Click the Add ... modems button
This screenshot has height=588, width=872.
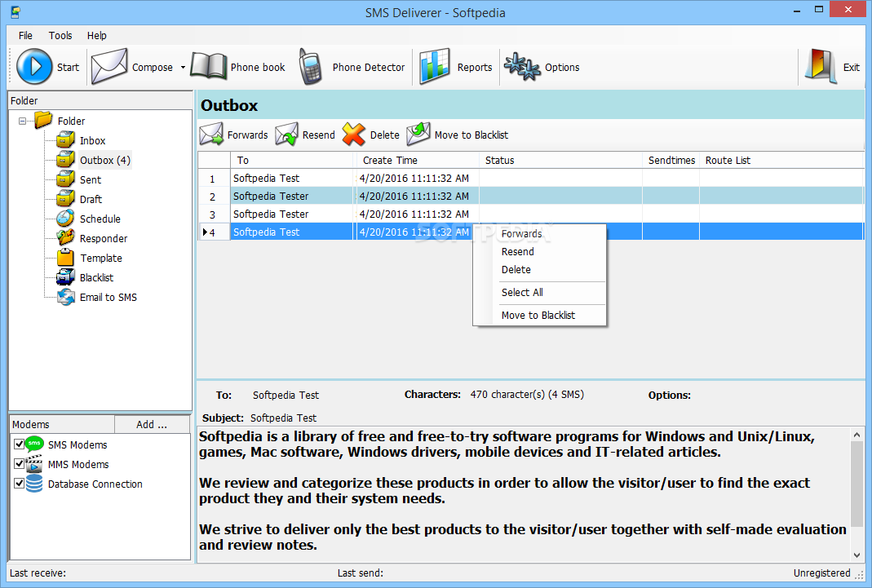pos(152,425)
